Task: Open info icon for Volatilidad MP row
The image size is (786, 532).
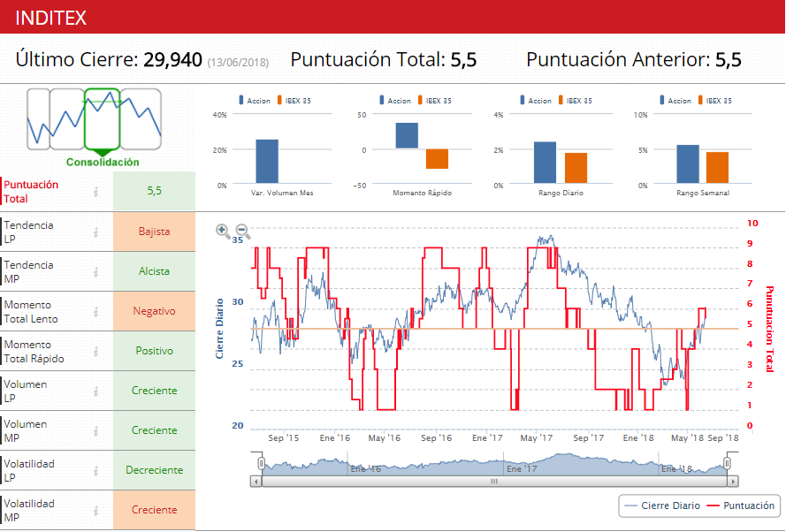Action: point(95,510)
